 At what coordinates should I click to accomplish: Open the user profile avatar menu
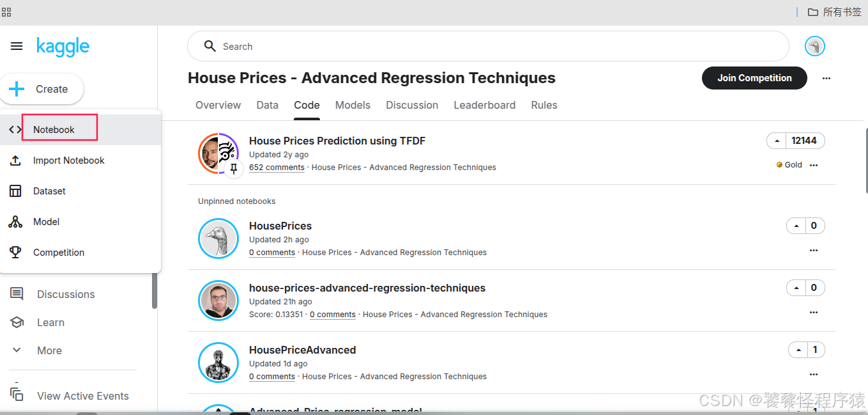pyautogui.click(x=814, y=46)
